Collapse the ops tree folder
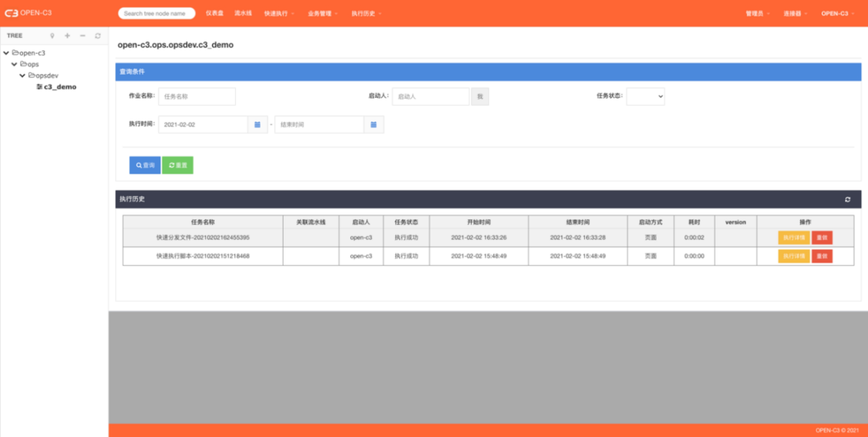868x437 pixels. (14, 64)
